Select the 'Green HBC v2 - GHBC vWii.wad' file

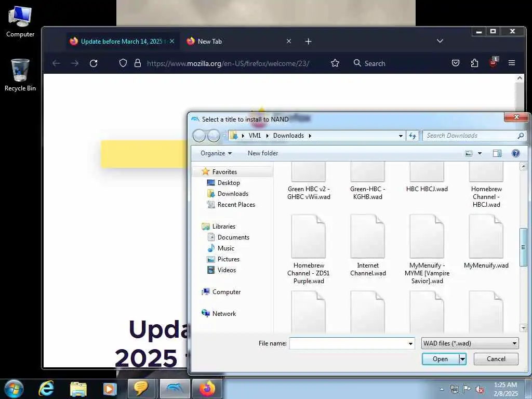click(x=309, y=181)
